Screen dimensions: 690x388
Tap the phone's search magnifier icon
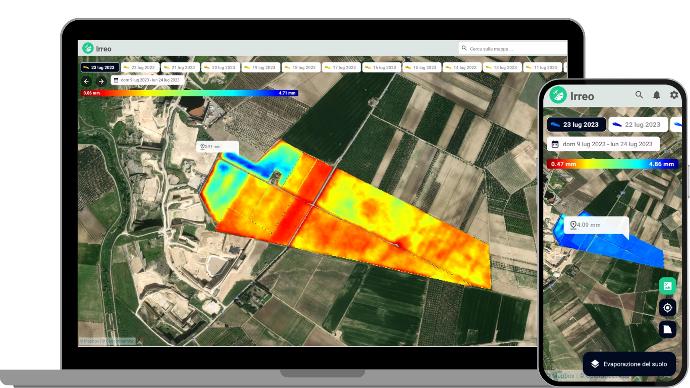[639, 95]
